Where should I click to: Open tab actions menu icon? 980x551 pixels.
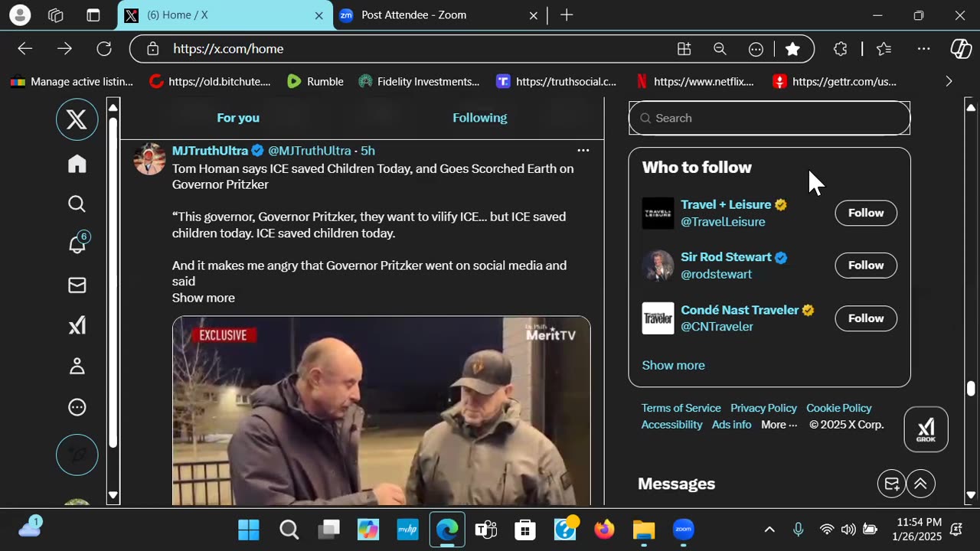(x=93, y=15)
